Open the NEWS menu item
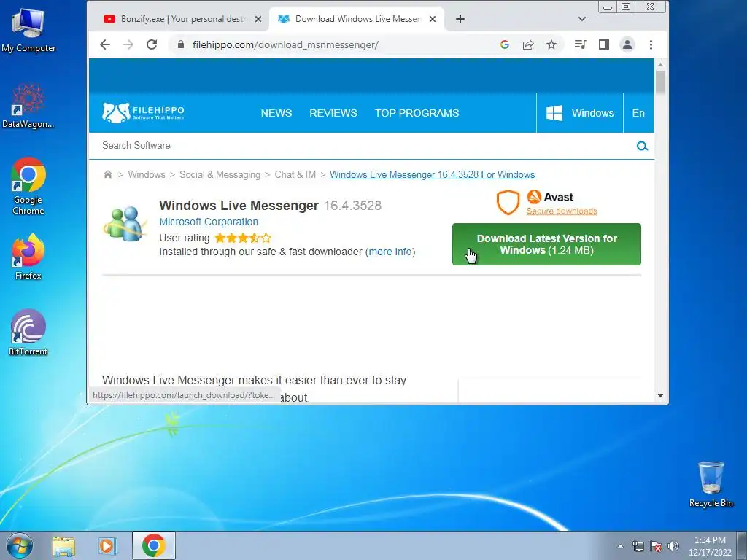The image size is (747, 560). point(276,113)
